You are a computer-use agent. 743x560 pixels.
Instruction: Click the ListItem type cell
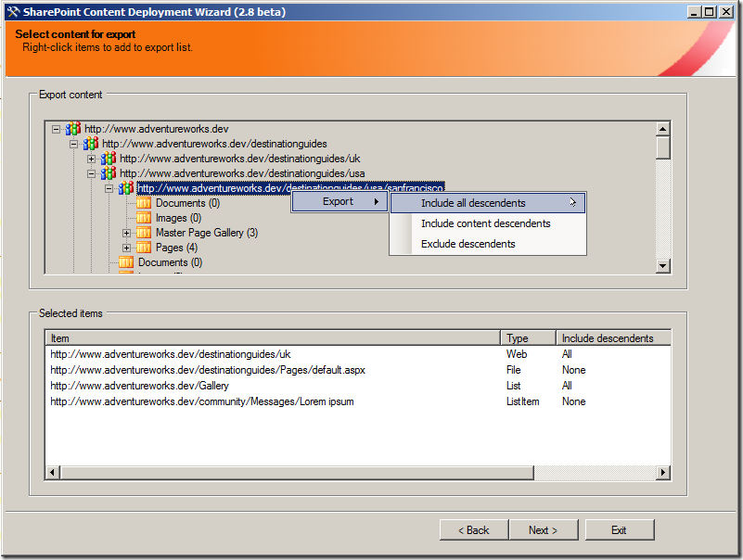click(x=522, y=401)
